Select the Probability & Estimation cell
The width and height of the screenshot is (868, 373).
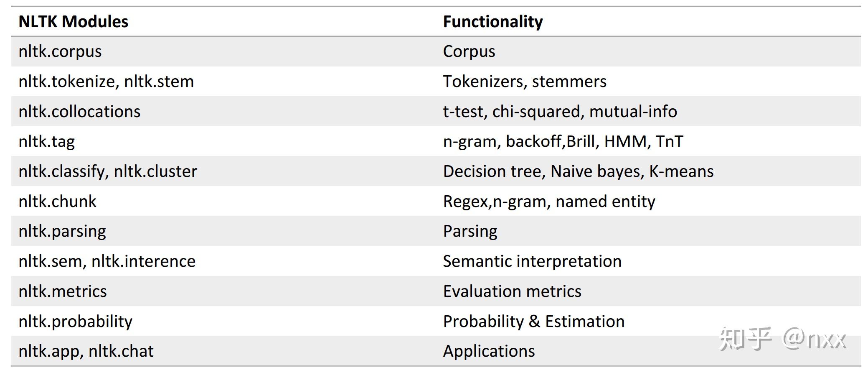[x=534, y=322]
